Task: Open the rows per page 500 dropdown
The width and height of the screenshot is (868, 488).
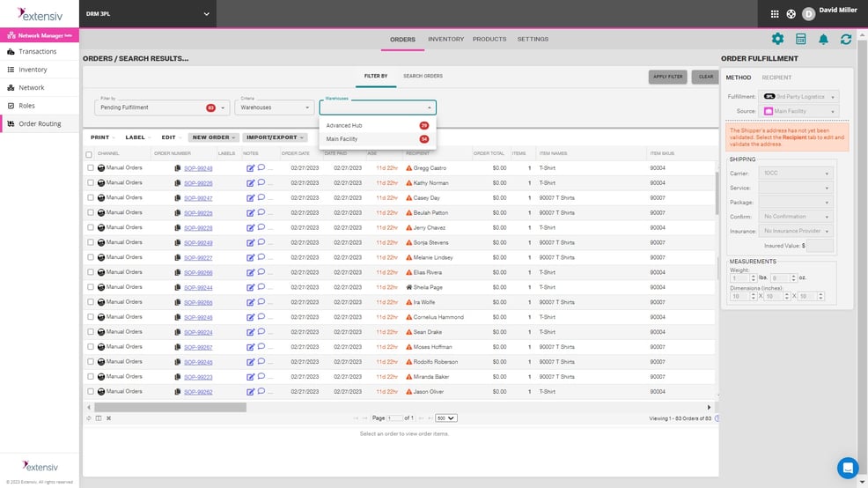Action: pos(445,418)
